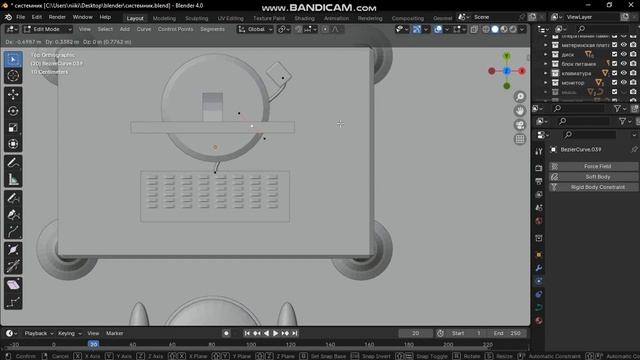This screenshot has height=360, width=640.
Task: Open the viewport shading options dropdown arrow
Action: 522,29
